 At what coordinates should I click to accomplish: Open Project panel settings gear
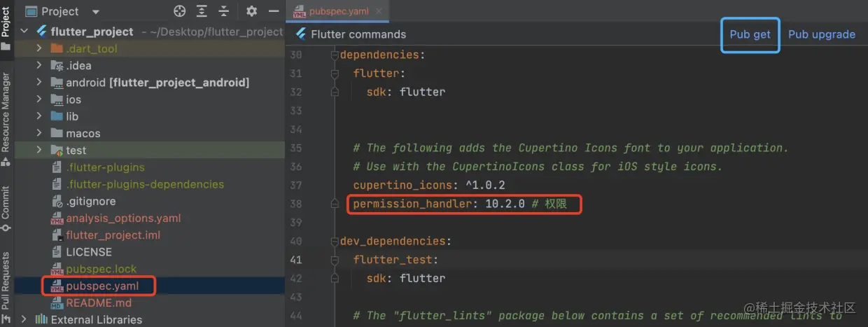(252, 11)
